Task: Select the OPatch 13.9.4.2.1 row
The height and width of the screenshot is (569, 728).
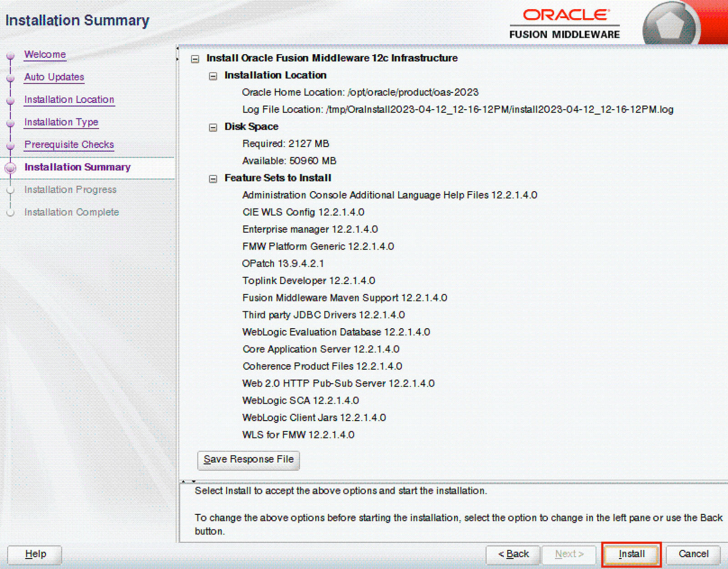Action: pyautogui.click(x=283, y=264)
